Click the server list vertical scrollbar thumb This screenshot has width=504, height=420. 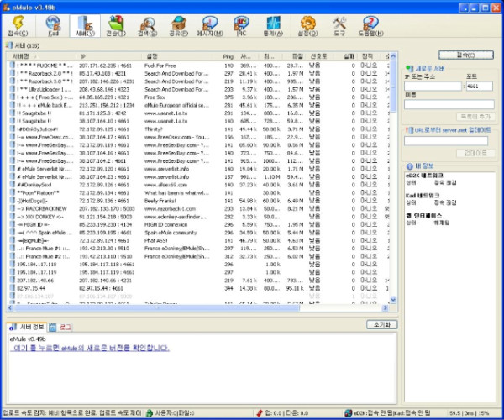pos(393,87)
